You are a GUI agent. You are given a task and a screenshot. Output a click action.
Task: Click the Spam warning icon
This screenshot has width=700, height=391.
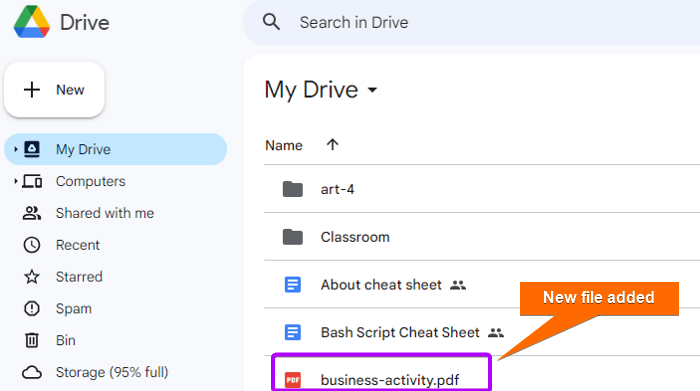point(32,308)
